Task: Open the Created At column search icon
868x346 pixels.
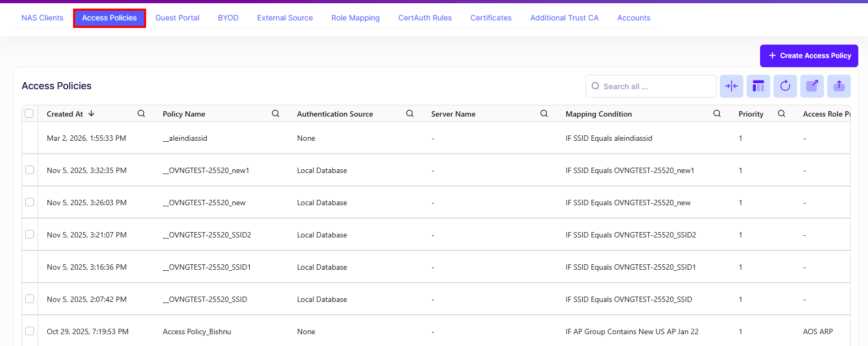Action: click(141, 113)
